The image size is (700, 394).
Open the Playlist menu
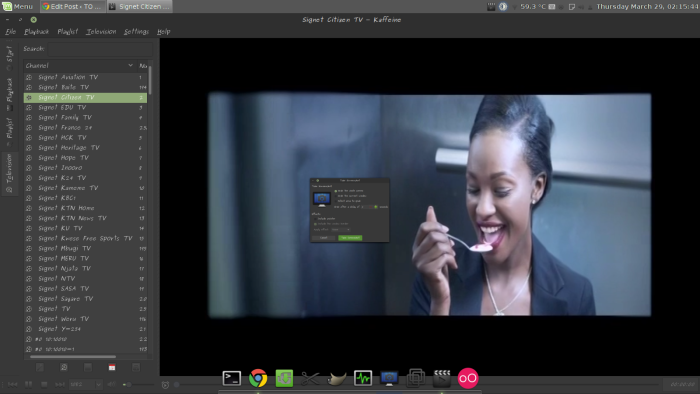point(67,32)
